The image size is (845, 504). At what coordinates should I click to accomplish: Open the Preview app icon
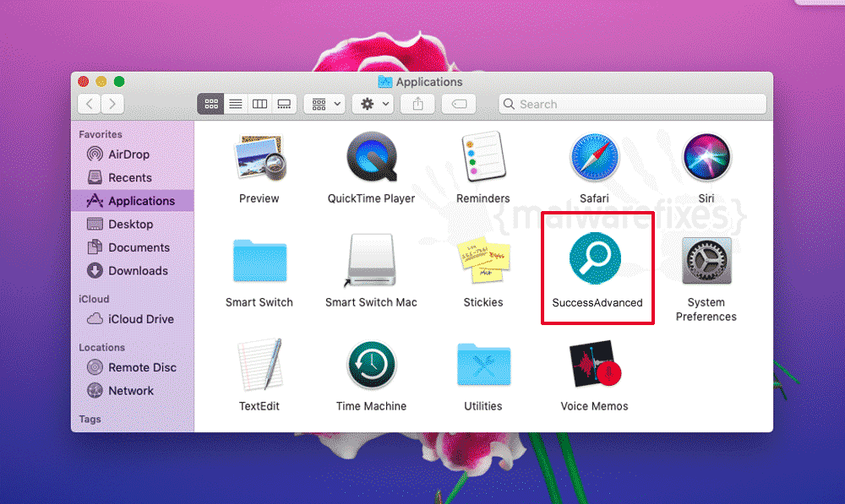[x=259, y=159]
